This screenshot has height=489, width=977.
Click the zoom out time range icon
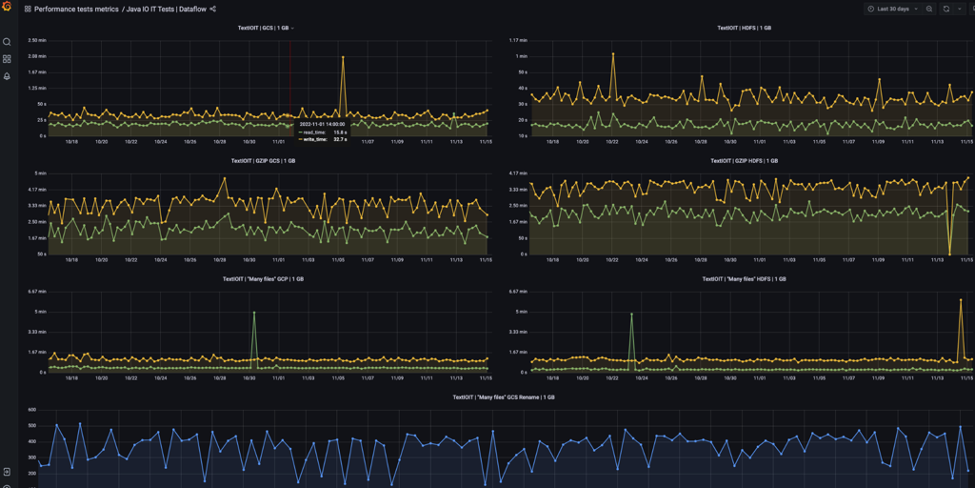[x=929, y=9]
